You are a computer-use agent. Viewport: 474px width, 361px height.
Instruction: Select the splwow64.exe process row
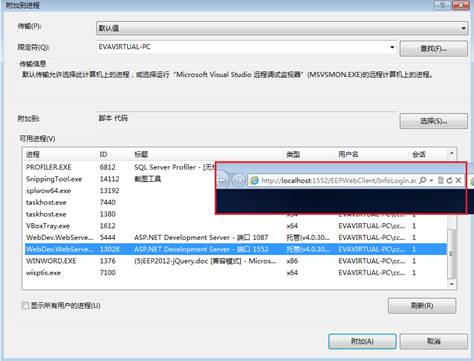[120, 191]
